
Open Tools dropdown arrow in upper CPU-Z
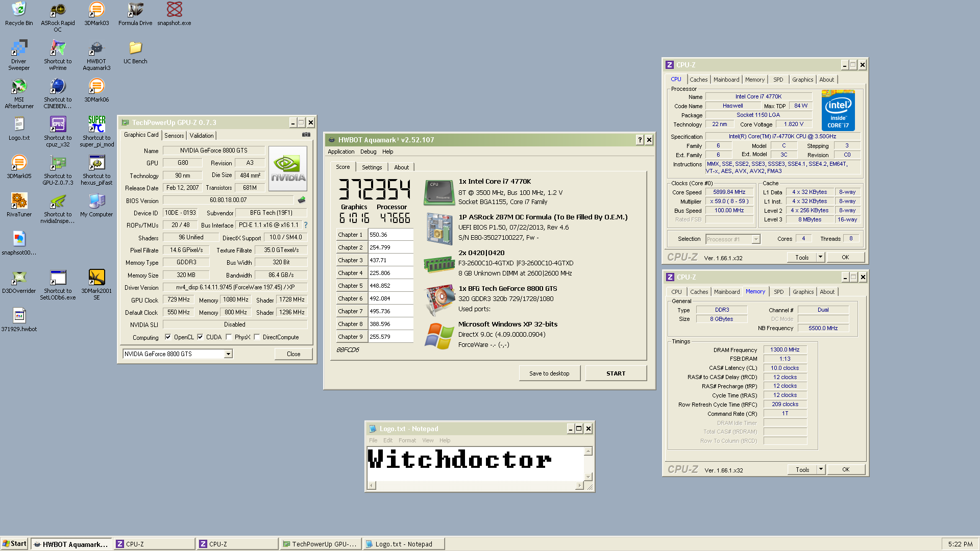tap(820, 257)
